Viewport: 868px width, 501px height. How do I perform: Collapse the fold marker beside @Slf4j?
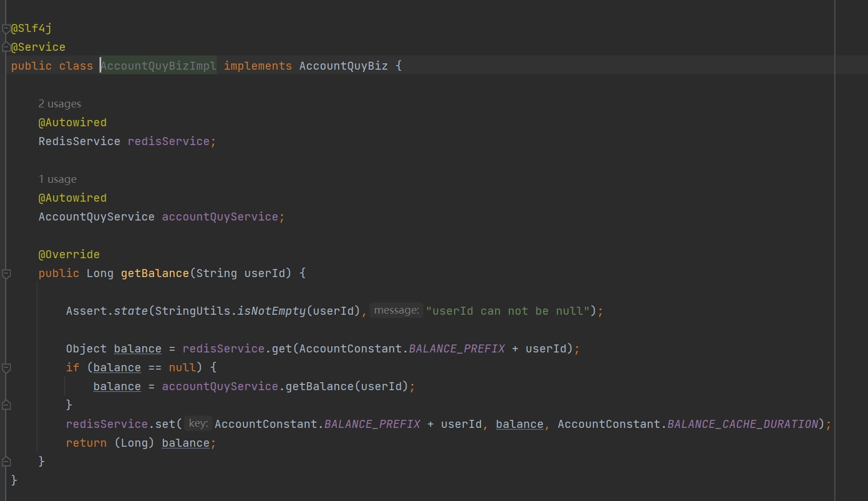[x=6, y=29]
